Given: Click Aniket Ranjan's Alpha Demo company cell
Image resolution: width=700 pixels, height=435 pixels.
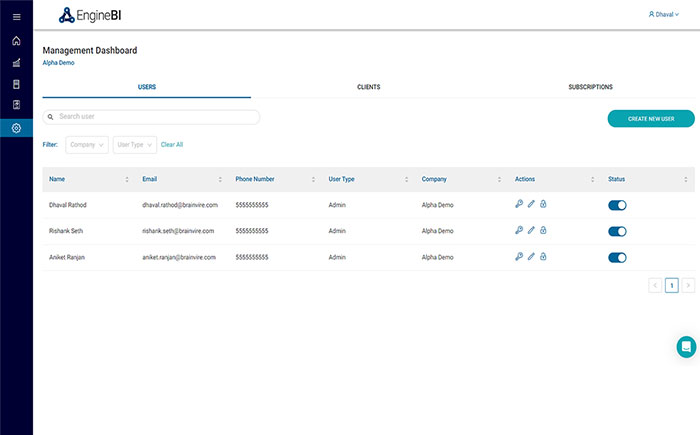Looking at the screenshot, I should point(438,257).
